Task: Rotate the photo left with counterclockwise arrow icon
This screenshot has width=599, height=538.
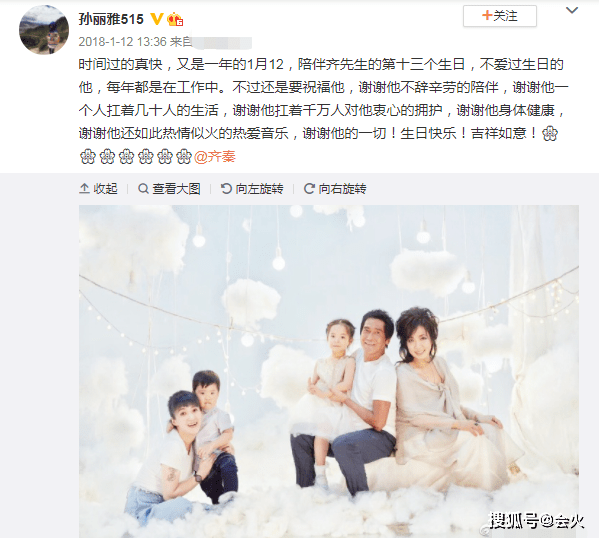Action: click(226, 189)
